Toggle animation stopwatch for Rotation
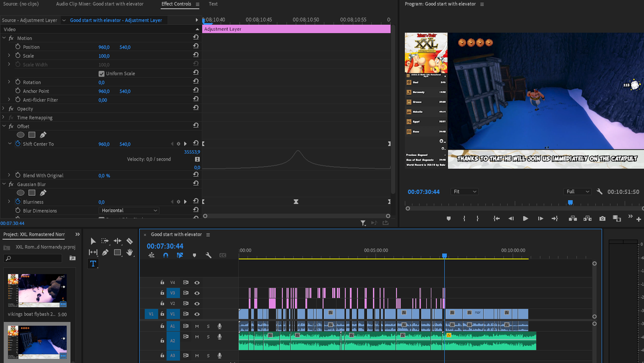 coord(18,82)
